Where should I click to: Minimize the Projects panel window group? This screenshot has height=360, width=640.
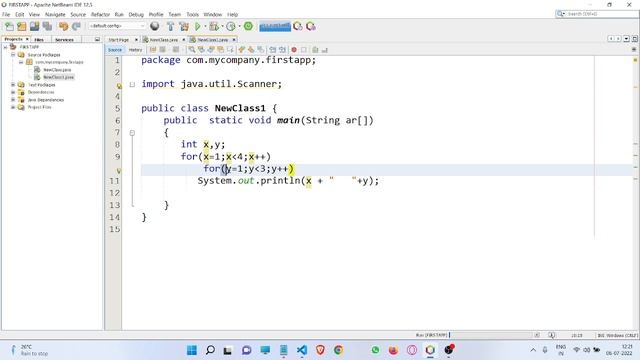click(97, 40)
